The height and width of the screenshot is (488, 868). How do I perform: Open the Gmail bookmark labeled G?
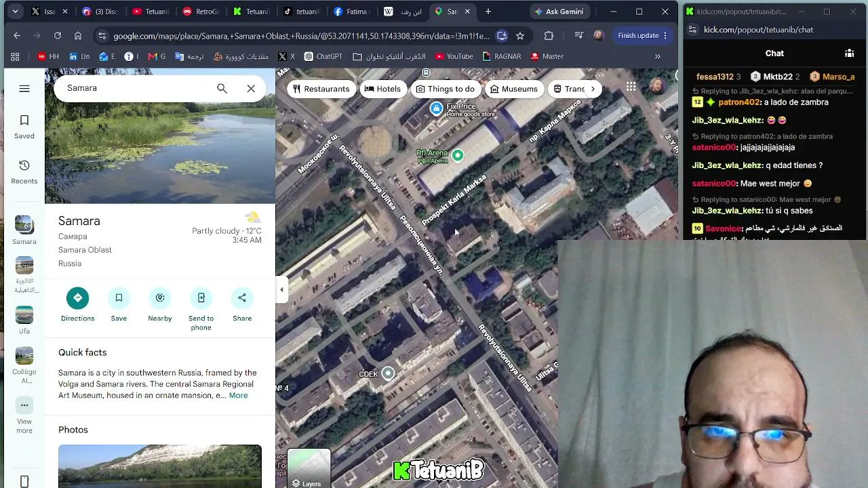156,56
